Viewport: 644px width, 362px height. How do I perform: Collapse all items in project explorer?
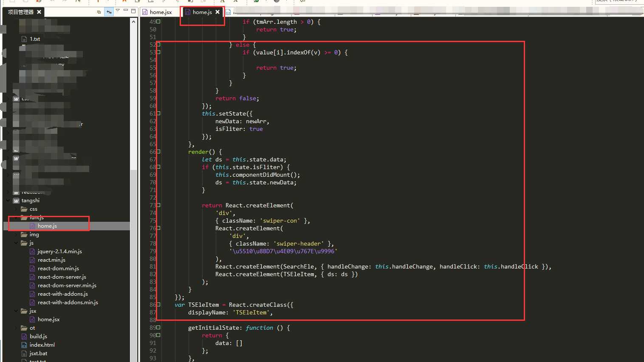[x=99, y=12]
